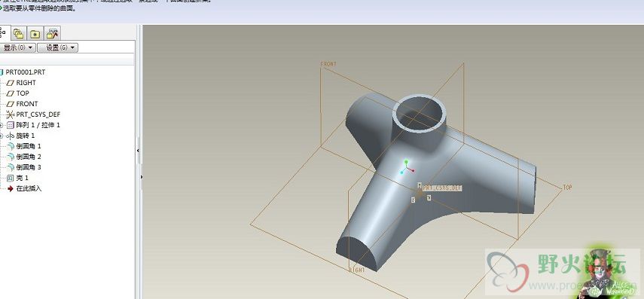The image size is (644, 299).
Task: Collapse the model tree panel divider arrow
Action: 138,151
